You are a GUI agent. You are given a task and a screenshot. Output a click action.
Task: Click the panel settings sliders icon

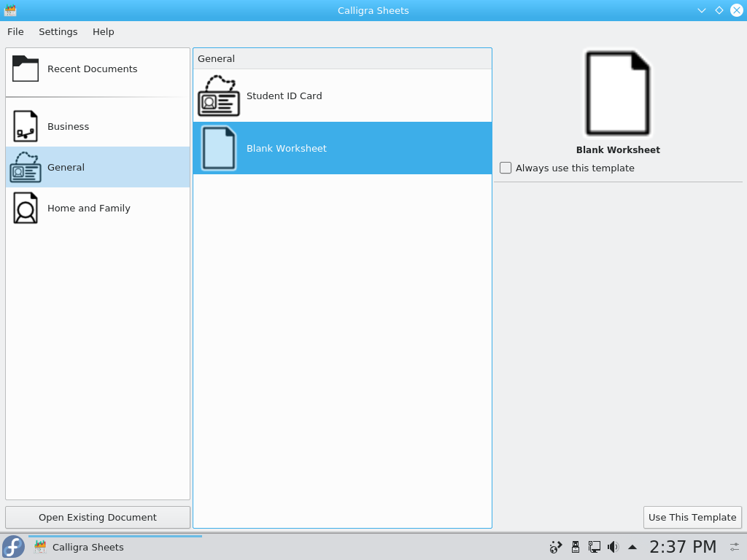click(735, 547)
